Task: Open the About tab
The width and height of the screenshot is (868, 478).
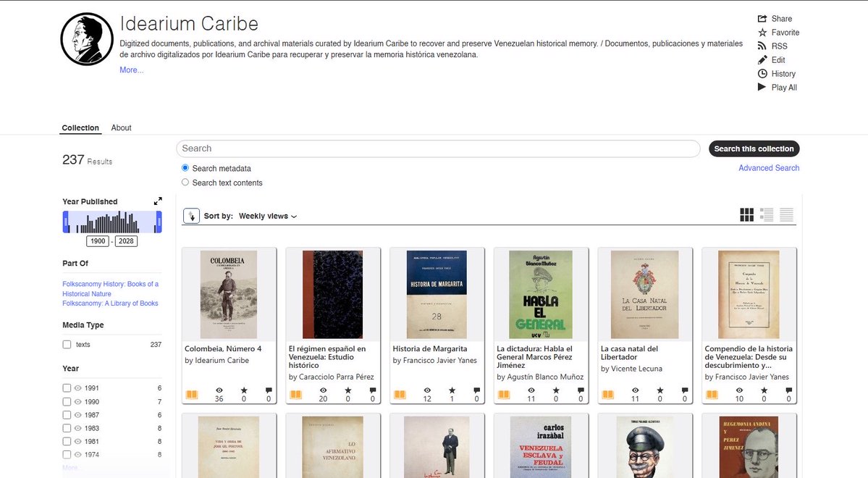Action: [x=121, y=127]
